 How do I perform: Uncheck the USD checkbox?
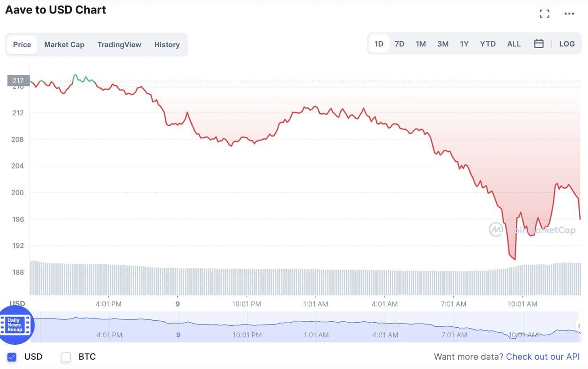coord(12,357)
